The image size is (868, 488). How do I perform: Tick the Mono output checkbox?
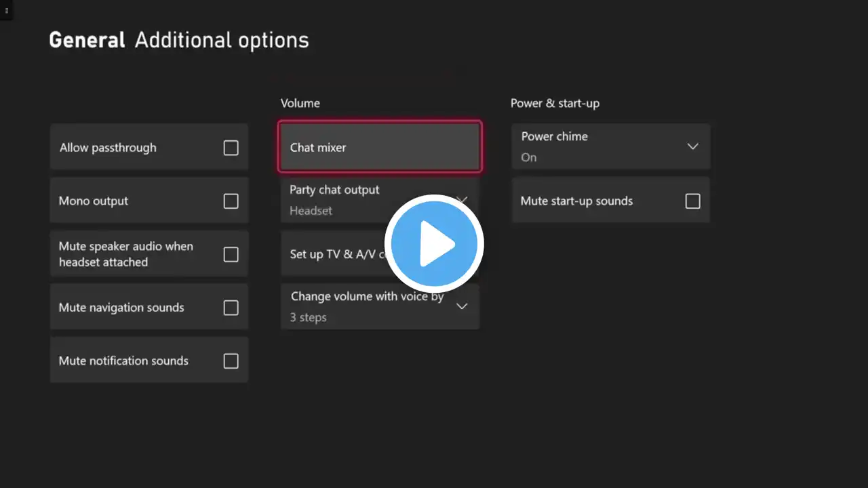(x=231, y=201)
